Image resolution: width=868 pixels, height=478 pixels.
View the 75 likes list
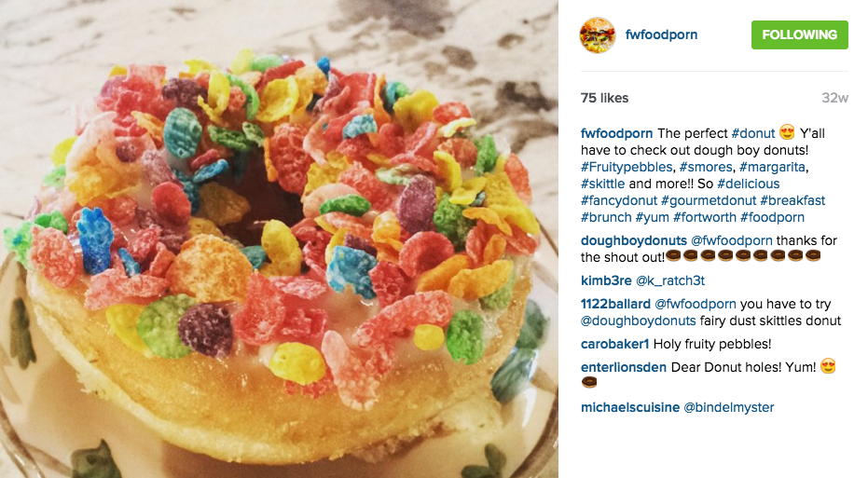pos(604,98)
